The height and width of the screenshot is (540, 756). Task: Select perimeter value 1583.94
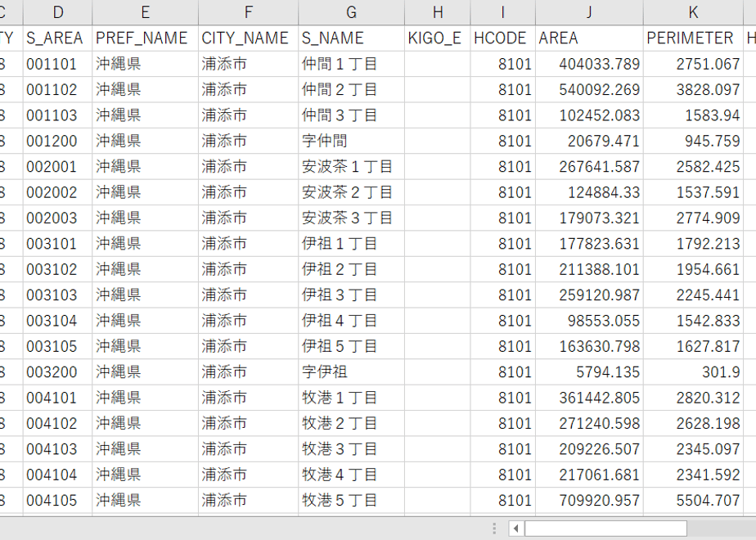click(693, 115)
